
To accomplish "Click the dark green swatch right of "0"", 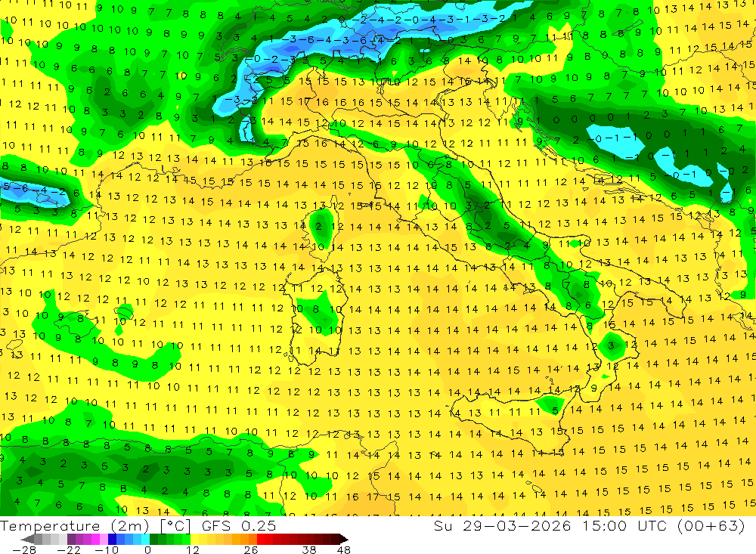I will [153, 539].
